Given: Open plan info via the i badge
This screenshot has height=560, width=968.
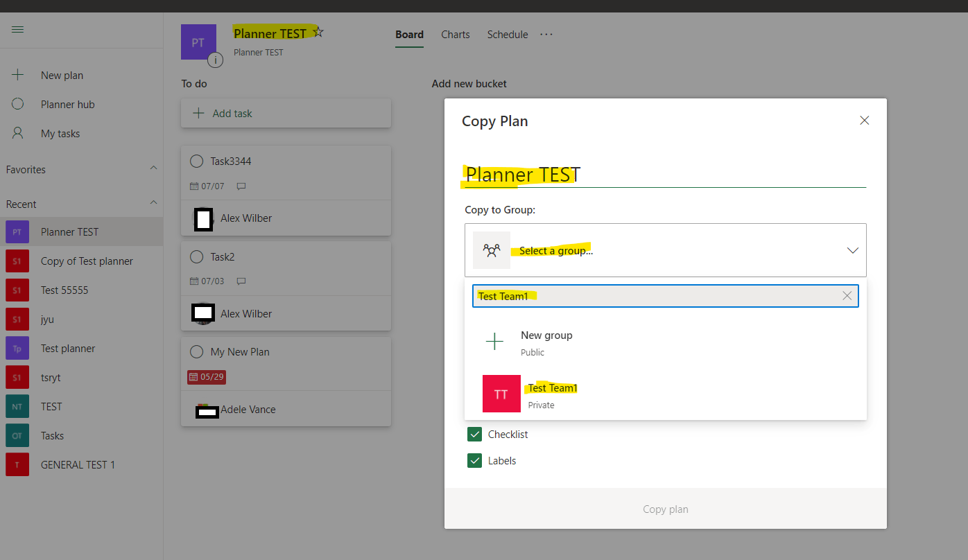Looking at the screenshot, I should coord(215,60).
